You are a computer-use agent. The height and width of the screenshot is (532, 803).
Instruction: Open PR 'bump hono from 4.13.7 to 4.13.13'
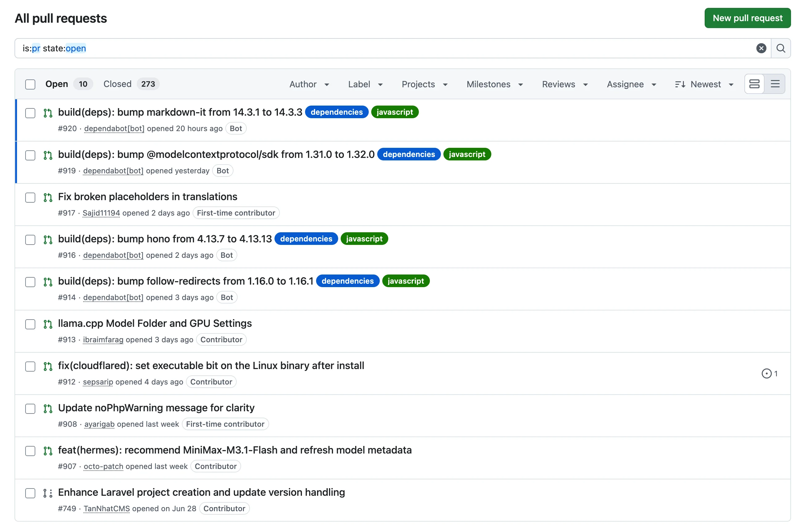tap(165, 239)
